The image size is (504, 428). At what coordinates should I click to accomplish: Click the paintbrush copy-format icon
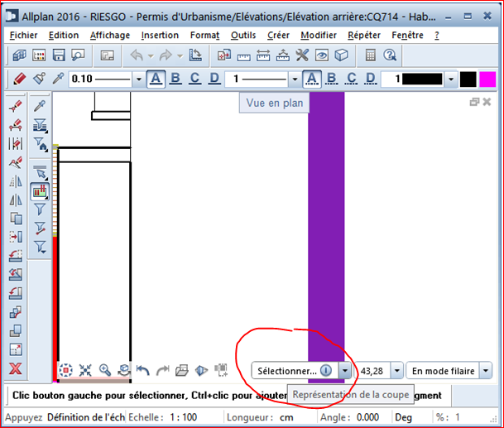coord(39,79)
